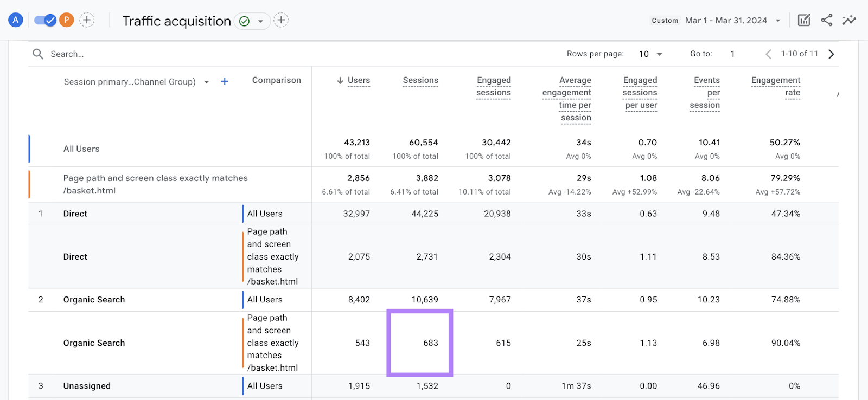Click the blue 'A' All Users badge
This screenshot has width=868, height=400.
(16, 21)
